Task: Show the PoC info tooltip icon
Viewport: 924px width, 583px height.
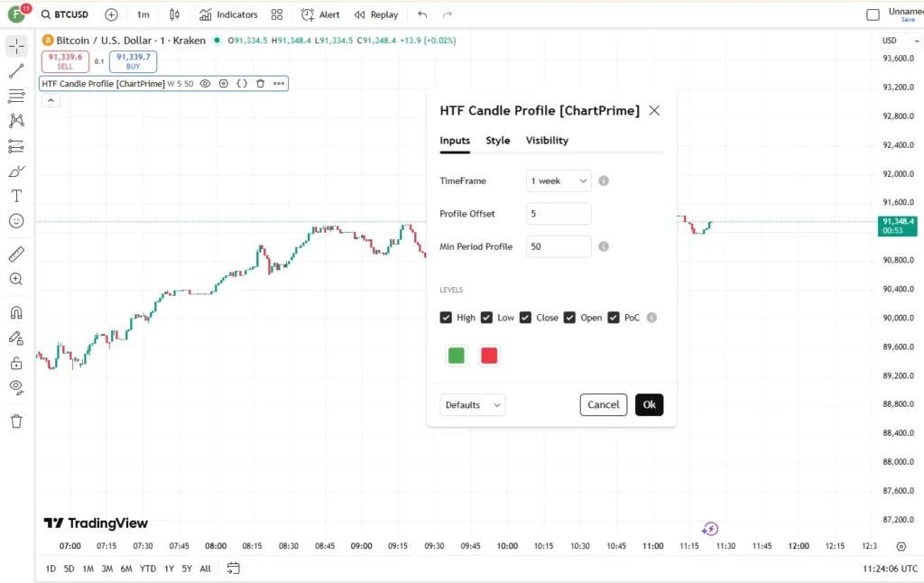Action: coord(651,318)
